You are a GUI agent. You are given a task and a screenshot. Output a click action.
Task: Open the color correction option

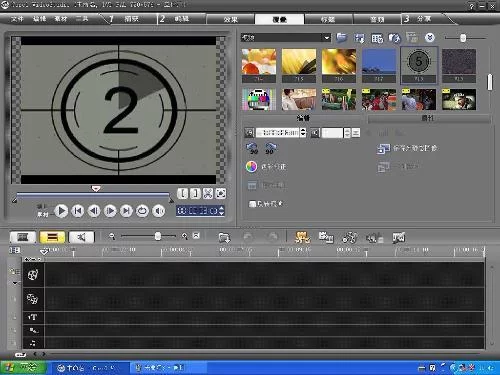point(266,166)
